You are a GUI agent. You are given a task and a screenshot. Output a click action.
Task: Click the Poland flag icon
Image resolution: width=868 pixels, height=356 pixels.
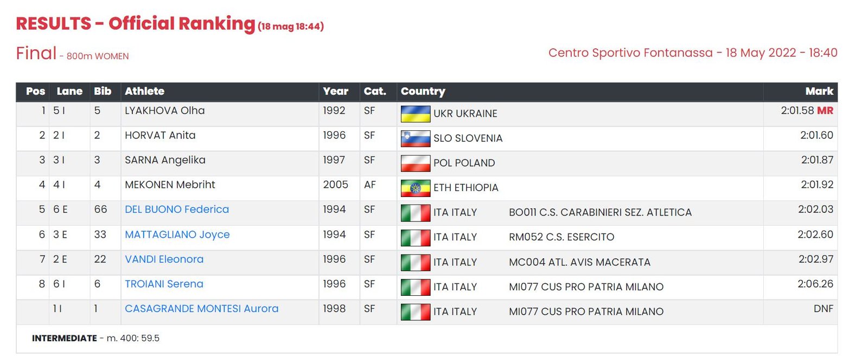click(415, 163)
